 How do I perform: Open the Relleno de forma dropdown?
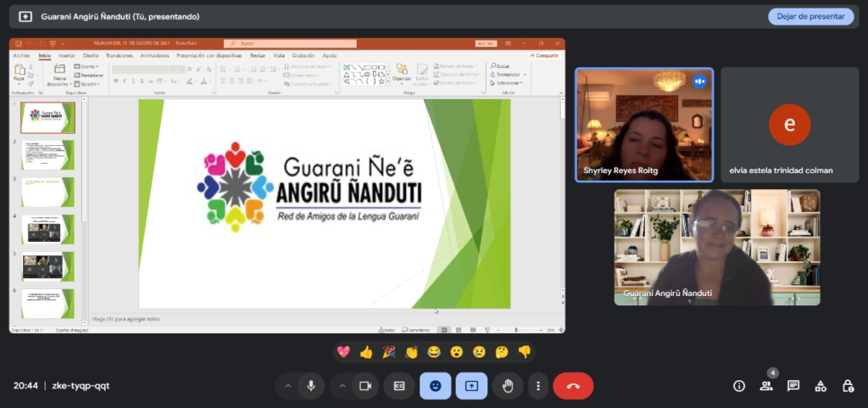tap(457, 66)
